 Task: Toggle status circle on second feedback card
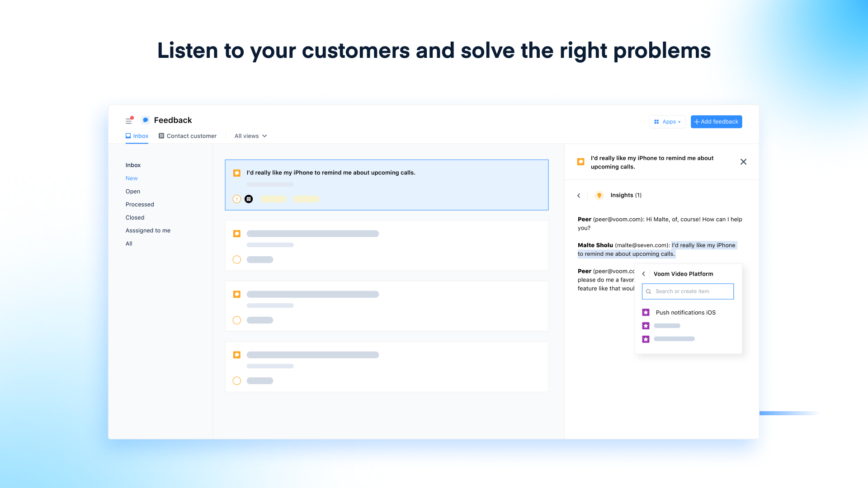pyautogui.click(x=236, y=259)
